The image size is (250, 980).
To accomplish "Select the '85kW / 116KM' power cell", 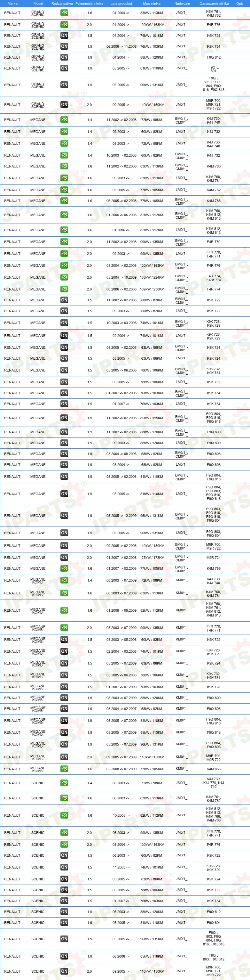I will (152, 956).
